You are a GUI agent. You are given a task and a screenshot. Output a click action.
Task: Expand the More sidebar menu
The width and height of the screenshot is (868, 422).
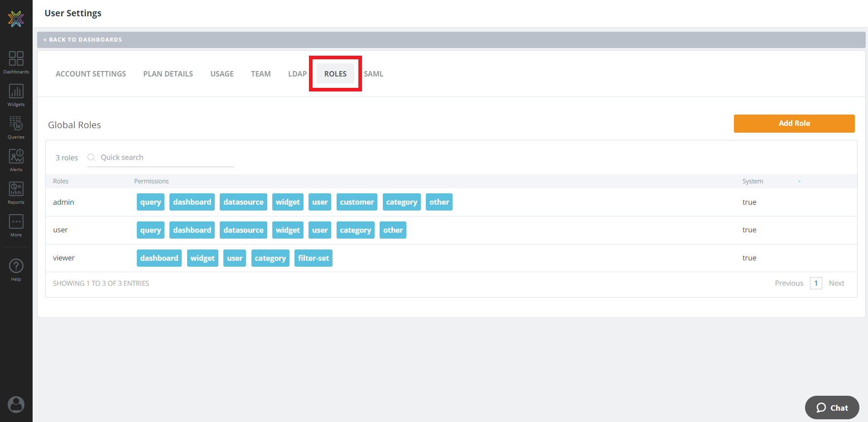(16, 225)
